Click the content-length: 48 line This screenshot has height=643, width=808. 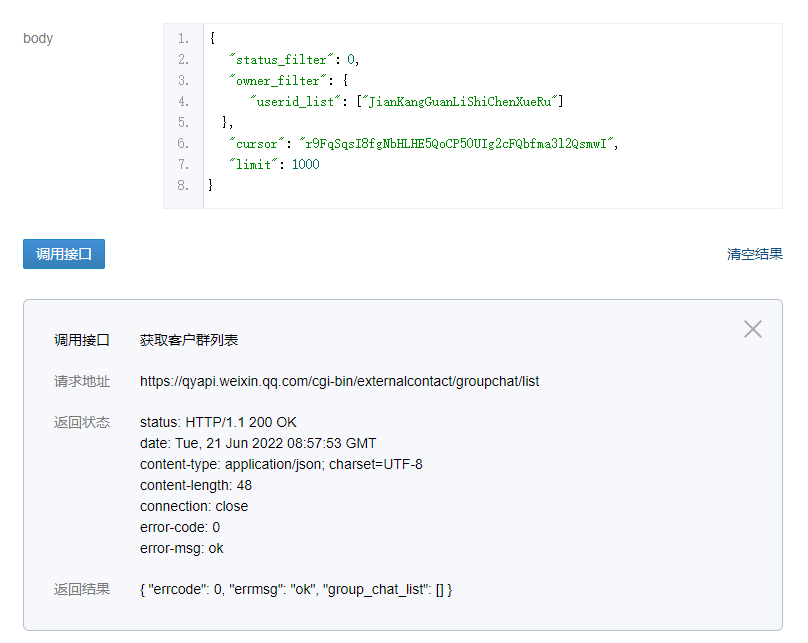coord(196,485)
